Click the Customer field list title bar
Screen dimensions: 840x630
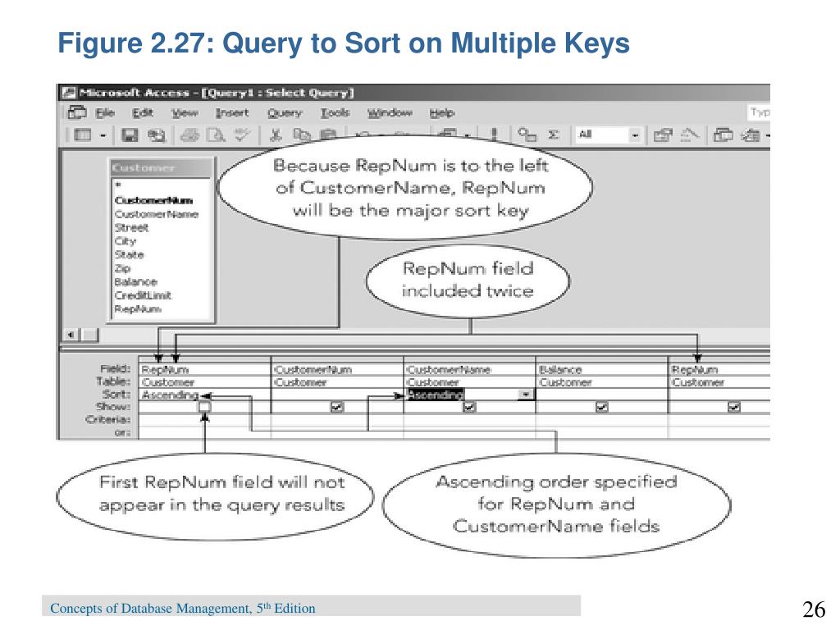(x=162, y=167)
